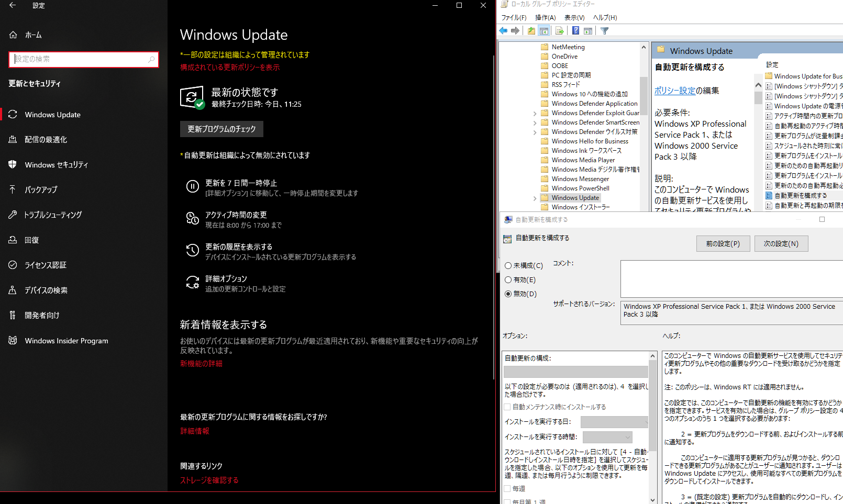Open 自動更新の構成 dropdown
843x504 pixels.
pos(575,372)
